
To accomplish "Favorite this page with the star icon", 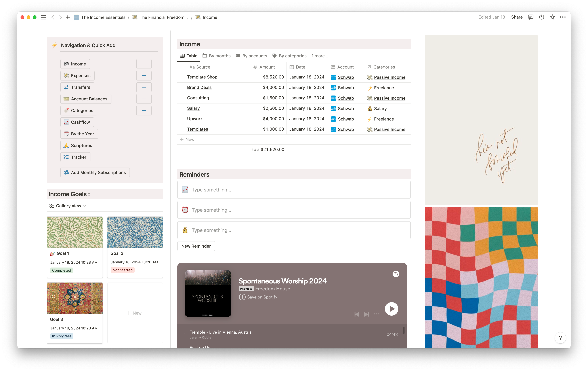I will (x=552, y=17).
